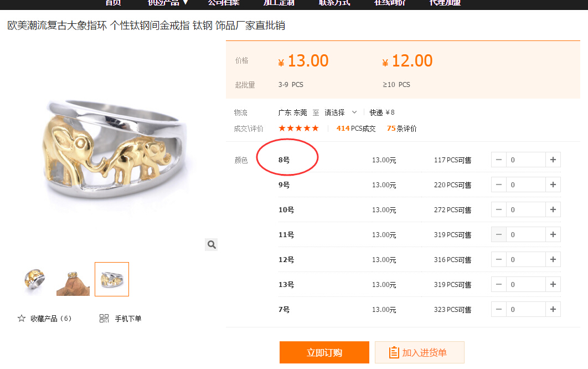Click the chevron next to 请选择
Viewport: 588px width, 369px height.
point(354,112)
